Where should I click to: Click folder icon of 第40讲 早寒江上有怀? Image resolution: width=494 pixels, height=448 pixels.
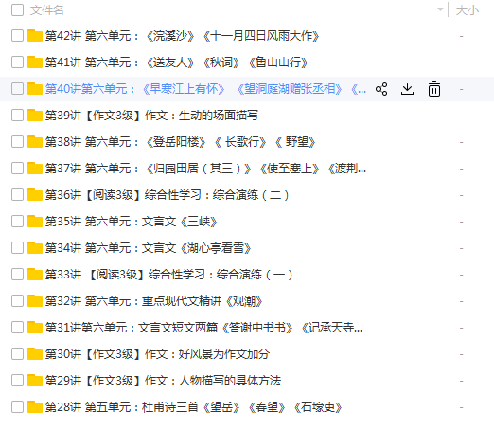pyautogui.click(x=35, y=89)
